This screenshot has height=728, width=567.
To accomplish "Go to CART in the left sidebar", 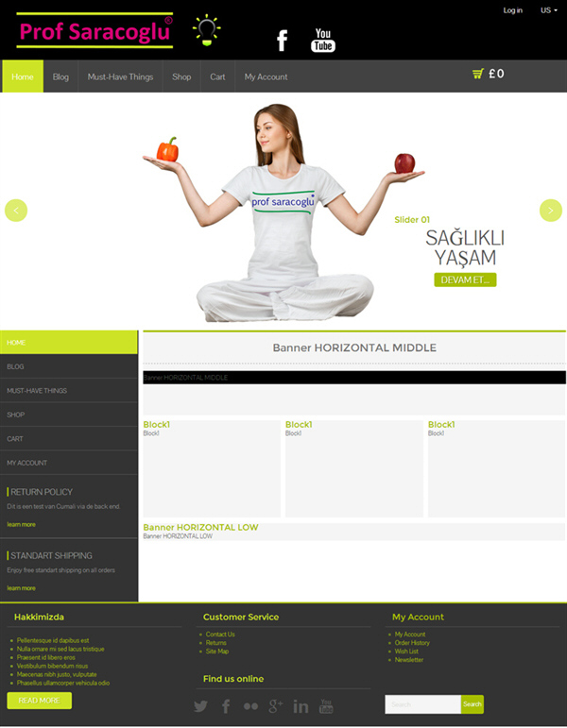I will pyautogui.click(x=69, y=439).
